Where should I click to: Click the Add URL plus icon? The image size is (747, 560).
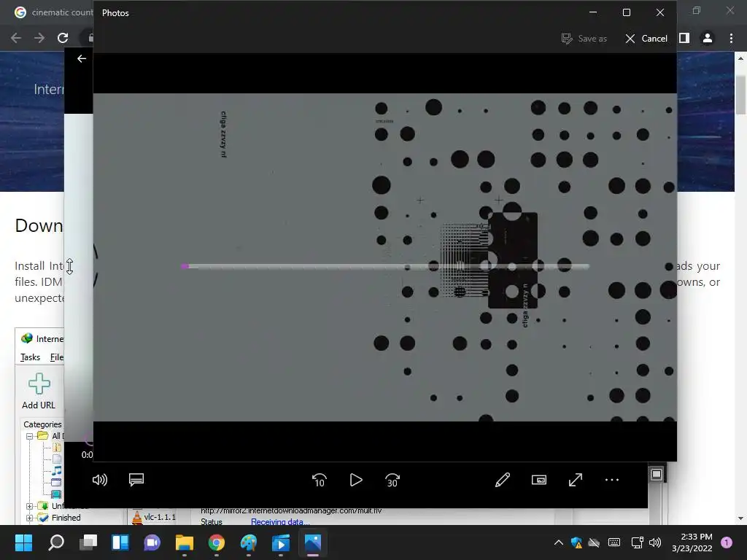[x=39, y=384]
